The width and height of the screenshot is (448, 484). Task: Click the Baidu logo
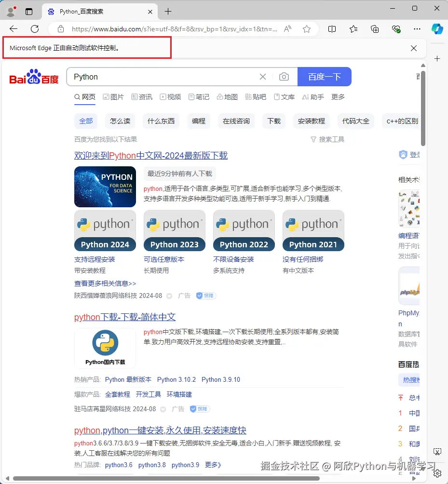[x=34, y=77]
